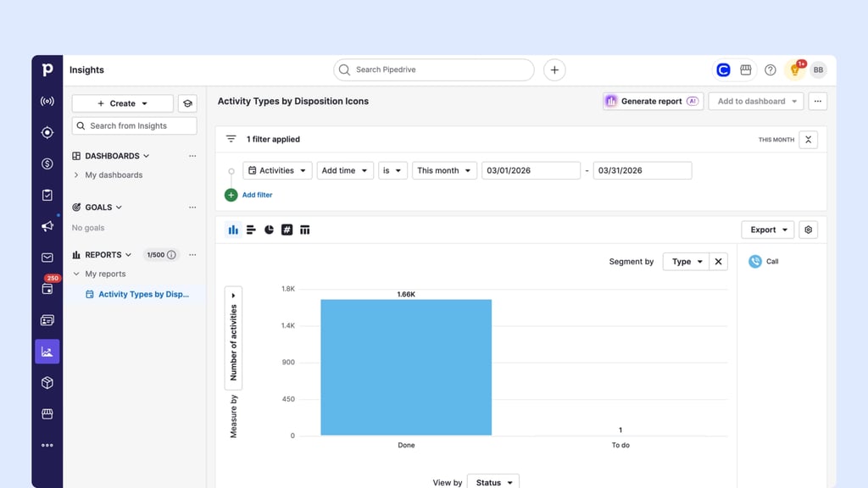The image size is (868, 488).
Task: Open chart settings gear icon
Action: (x=808, y=230)
